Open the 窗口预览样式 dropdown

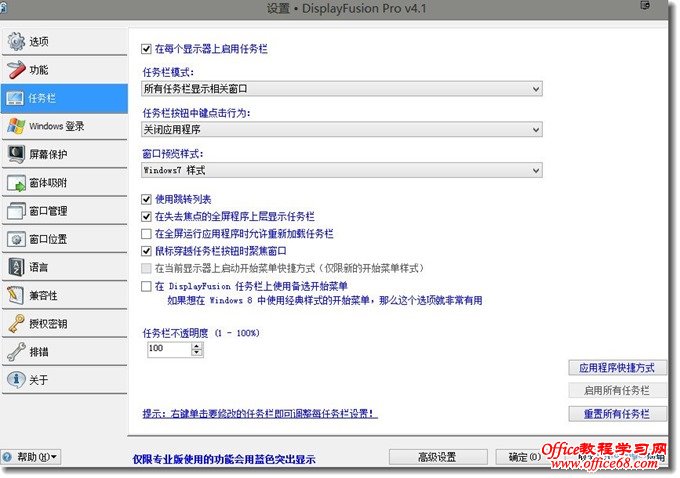tap(342, 170)
